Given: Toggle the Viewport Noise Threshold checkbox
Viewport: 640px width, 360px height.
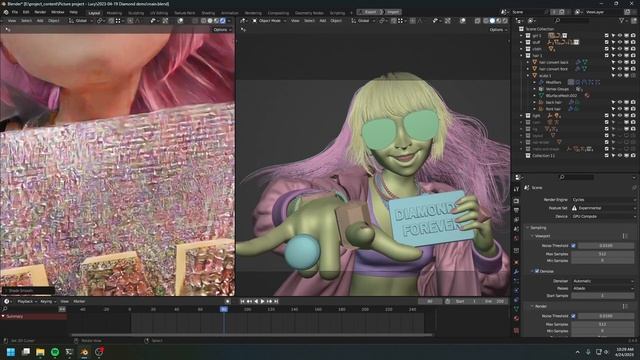Looking at the screenshot, I should (x=573, y=246).
